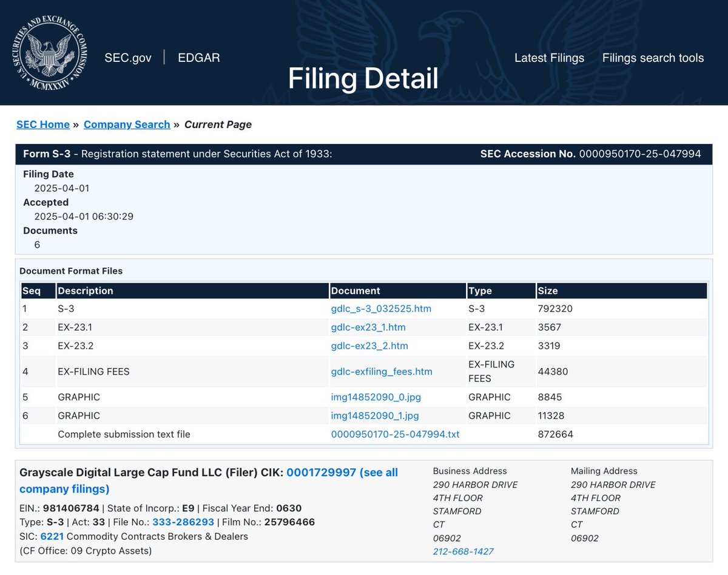Open complete submission 0000950170-25-047994.txt

(x=395, y=434)
